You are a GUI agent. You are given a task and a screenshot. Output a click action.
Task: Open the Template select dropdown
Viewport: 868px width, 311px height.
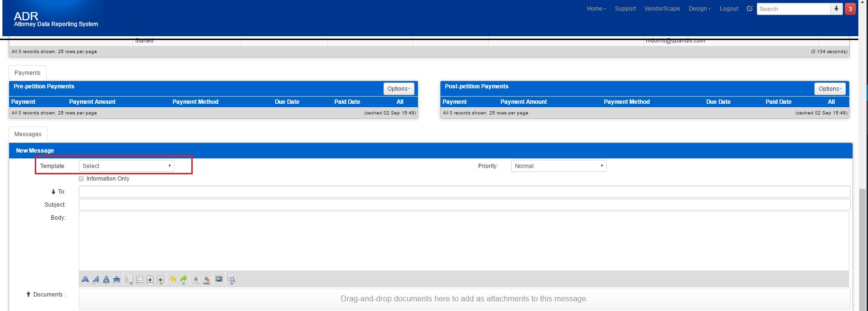click(x=127, y=166)
